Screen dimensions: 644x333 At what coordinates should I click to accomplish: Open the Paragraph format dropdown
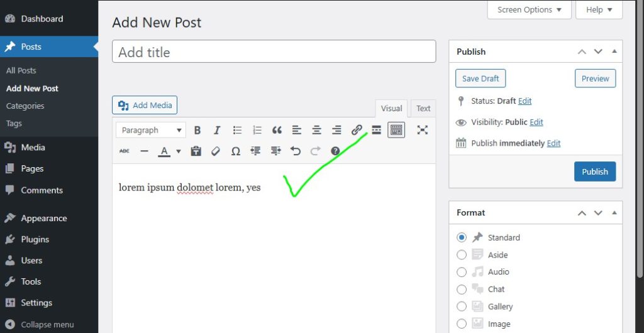151,131
